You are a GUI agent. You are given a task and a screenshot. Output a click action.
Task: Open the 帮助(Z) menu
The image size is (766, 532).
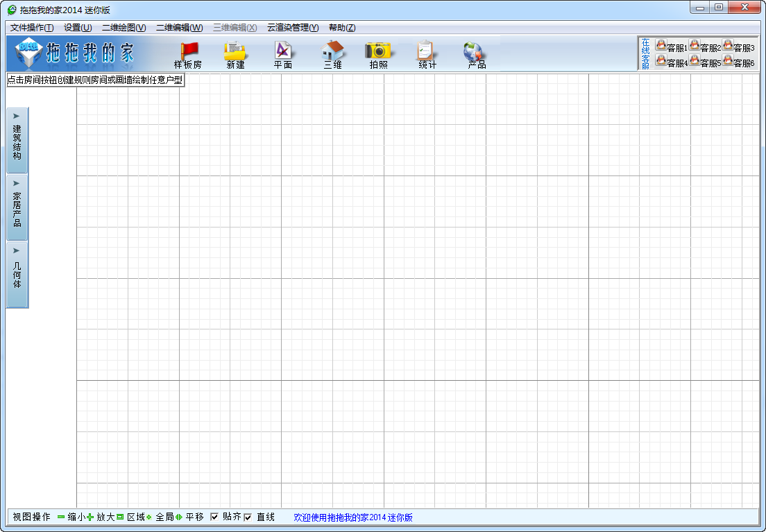[x=342, y=27]
